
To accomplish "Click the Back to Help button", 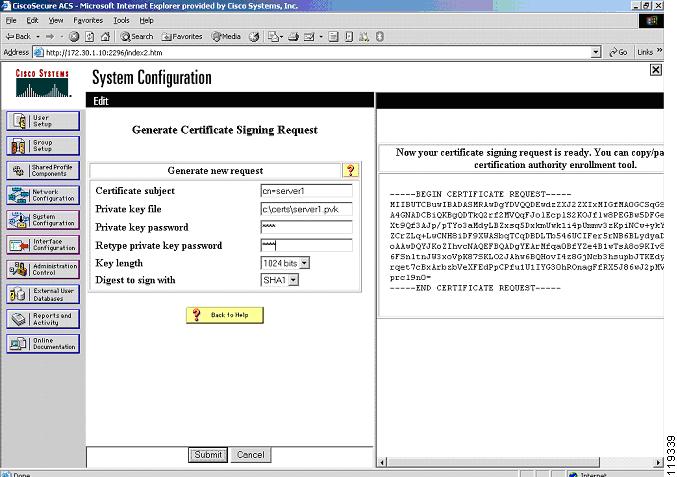I will tap(225, 315).
